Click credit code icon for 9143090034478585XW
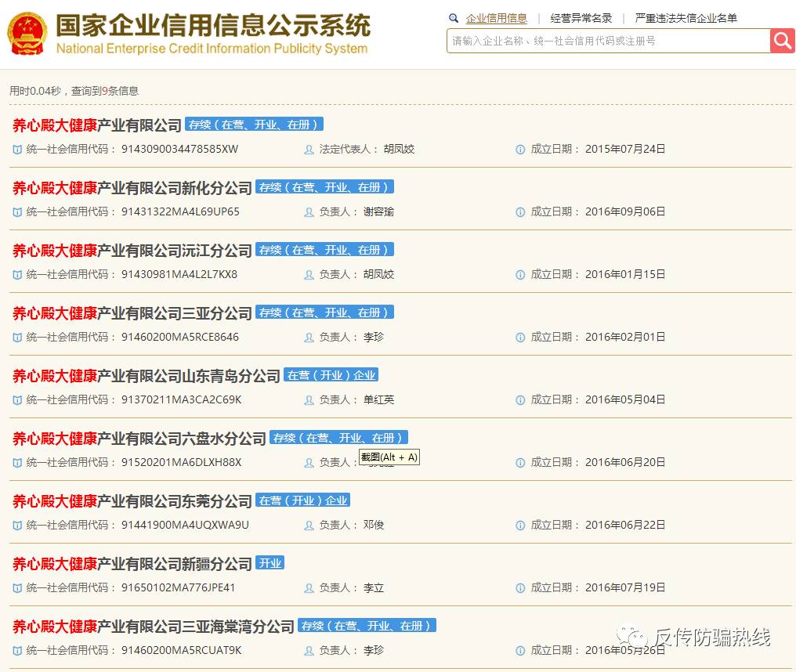 click(x=17, y=150)
